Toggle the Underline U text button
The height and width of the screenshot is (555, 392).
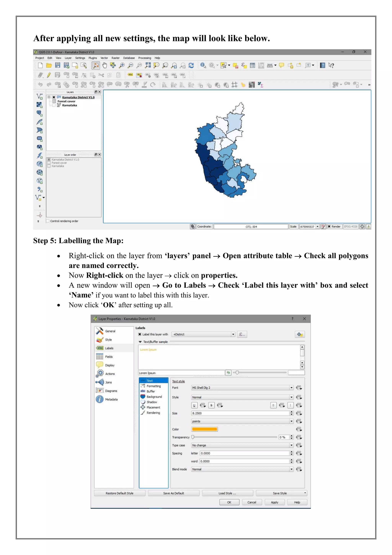coord(194,405)
